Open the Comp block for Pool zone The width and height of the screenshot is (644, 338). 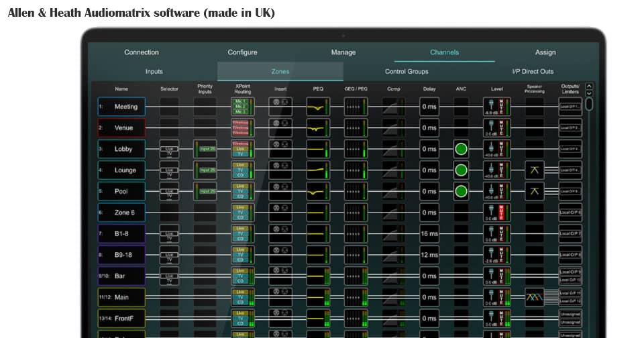tap(393, 191)
